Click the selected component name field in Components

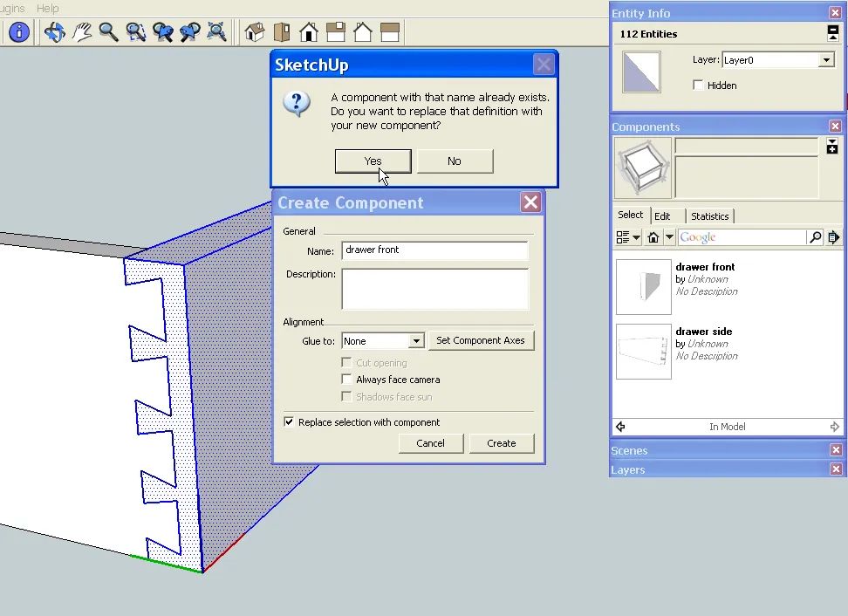click(746, 147)
